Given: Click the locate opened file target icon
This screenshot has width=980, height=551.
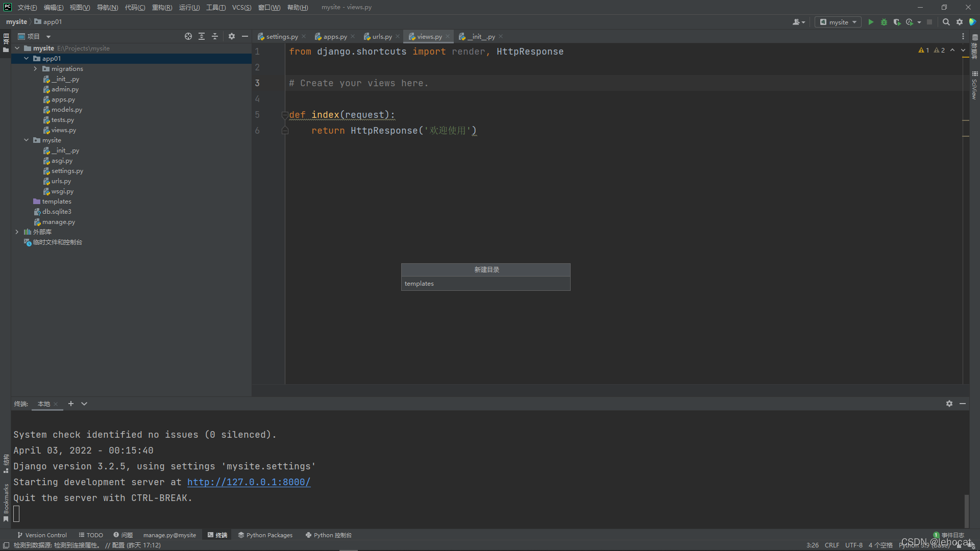Looking at the screenshot, I should [x=188, y=36].
